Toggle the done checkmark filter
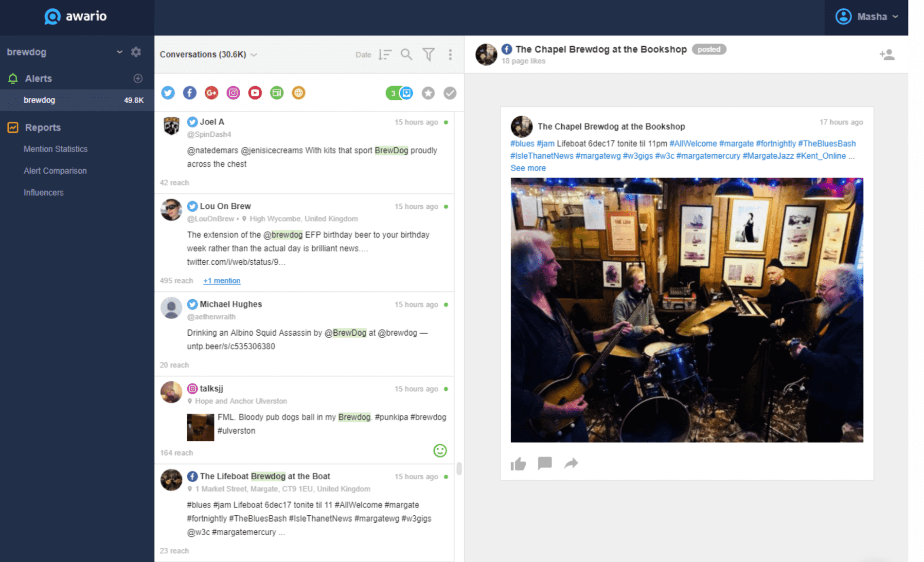The width and height of the screenshot is (924, 562). (x=450, y=92)
